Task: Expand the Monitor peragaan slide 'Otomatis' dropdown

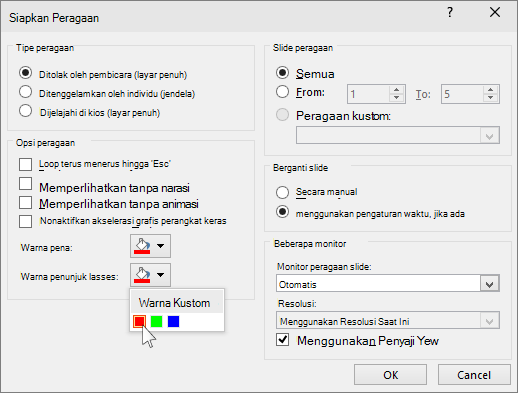Action: point(489,284)
